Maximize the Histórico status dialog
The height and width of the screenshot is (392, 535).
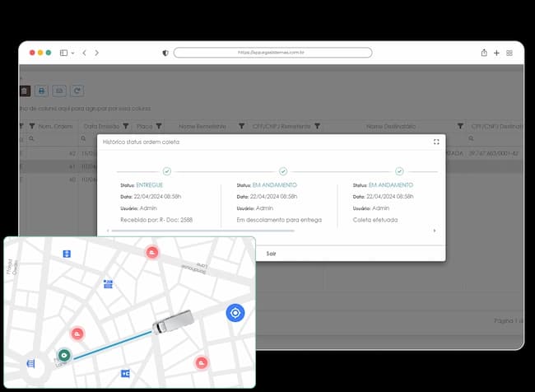click(x=436, y=142)
